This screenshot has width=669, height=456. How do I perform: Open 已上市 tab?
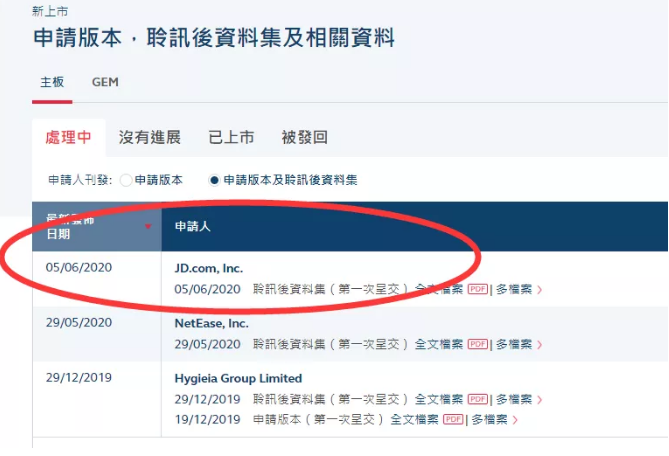click(x=231, y=137)
